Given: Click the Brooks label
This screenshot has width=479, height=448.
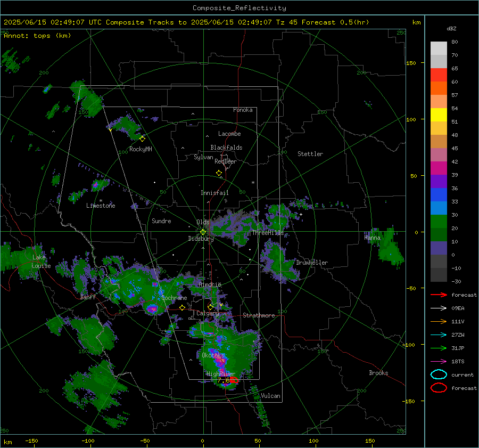Looking at the screenshot, I should point(378,373).
